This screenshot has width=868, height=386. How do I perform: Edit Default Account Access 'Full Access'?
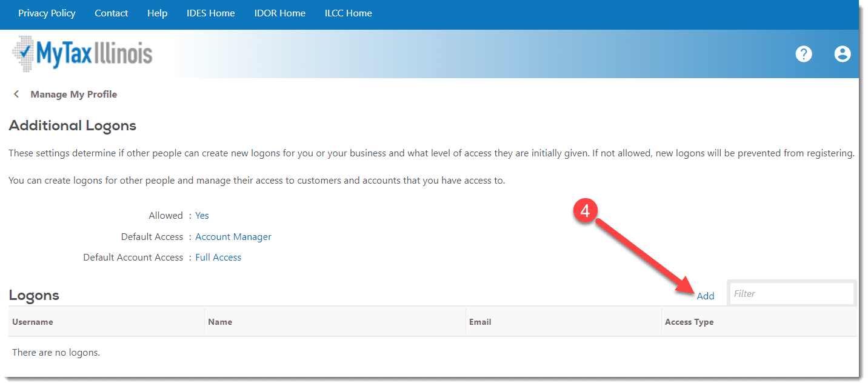coord(218,258)
